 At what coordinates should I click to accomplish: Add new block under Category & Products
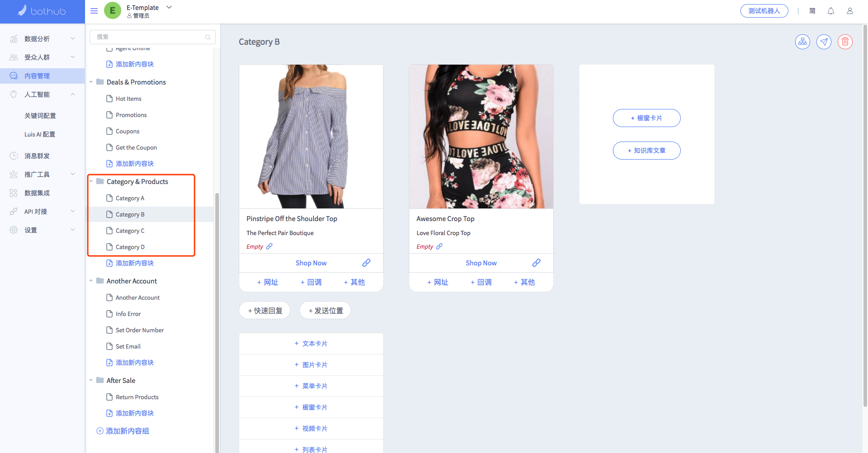tap(130, 263)
